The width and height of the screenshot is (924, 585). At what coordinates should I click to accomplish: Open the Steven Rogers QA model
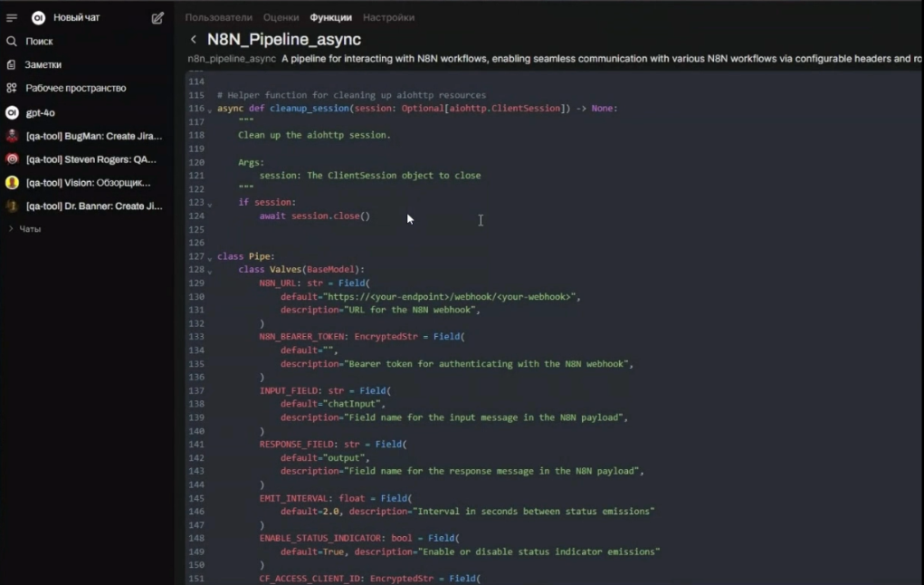click(x=93, y=160)
